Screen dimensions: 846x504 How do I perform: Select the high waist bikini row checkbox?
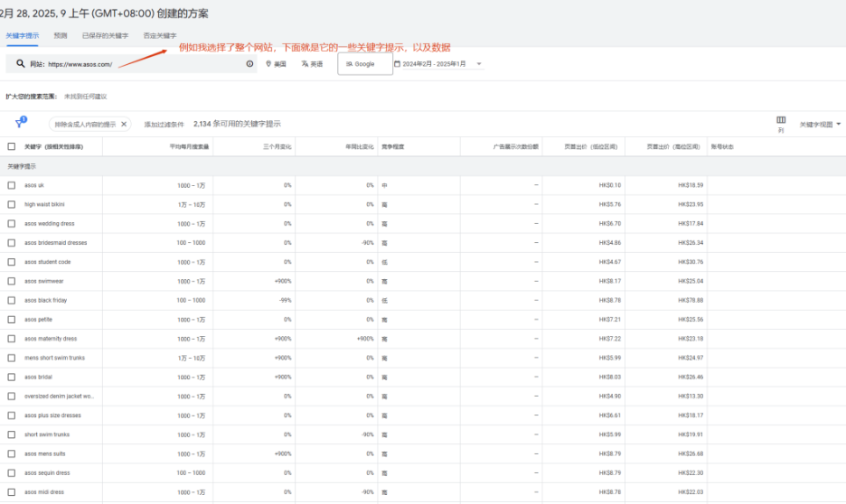coord(12,204)
